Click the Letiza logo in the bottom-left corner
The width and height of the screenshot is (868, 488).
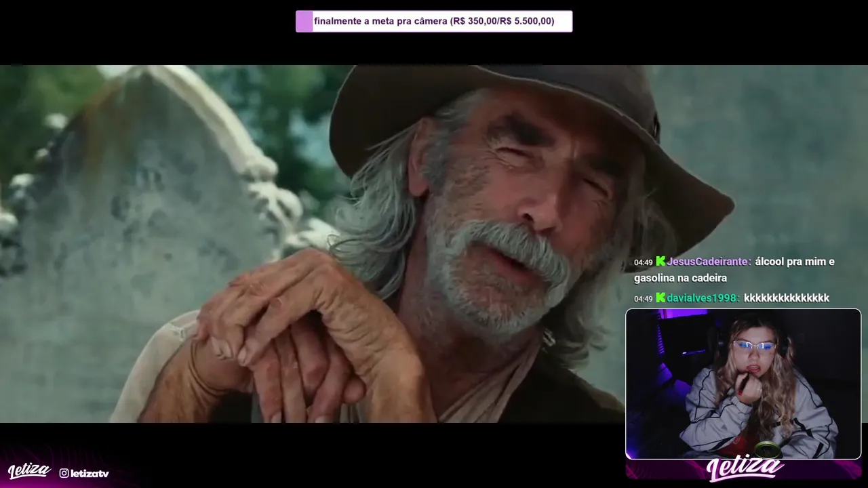point(29,470)
